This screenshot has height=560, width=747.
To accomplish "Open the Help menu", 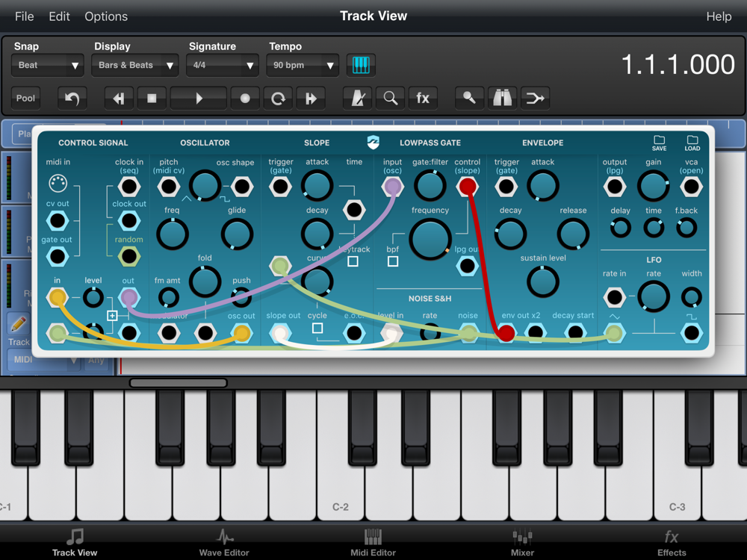I will tap(719, 16).
